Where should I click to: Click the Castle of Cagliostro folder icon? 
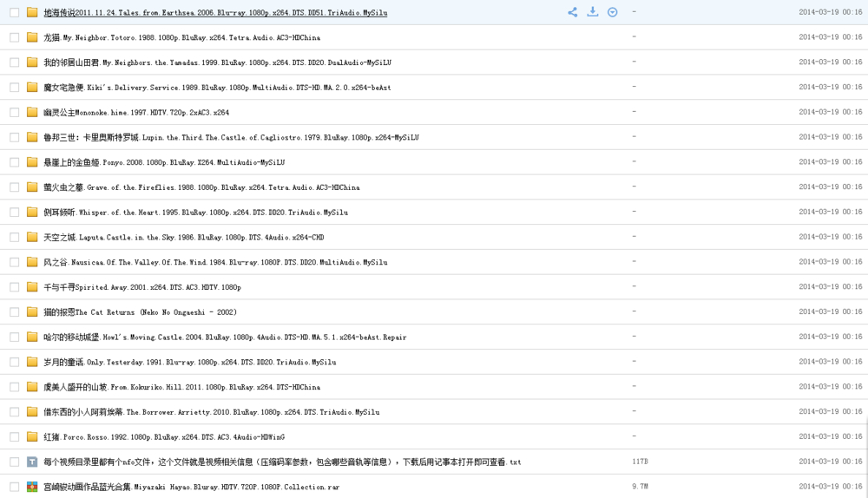[32, 137]
